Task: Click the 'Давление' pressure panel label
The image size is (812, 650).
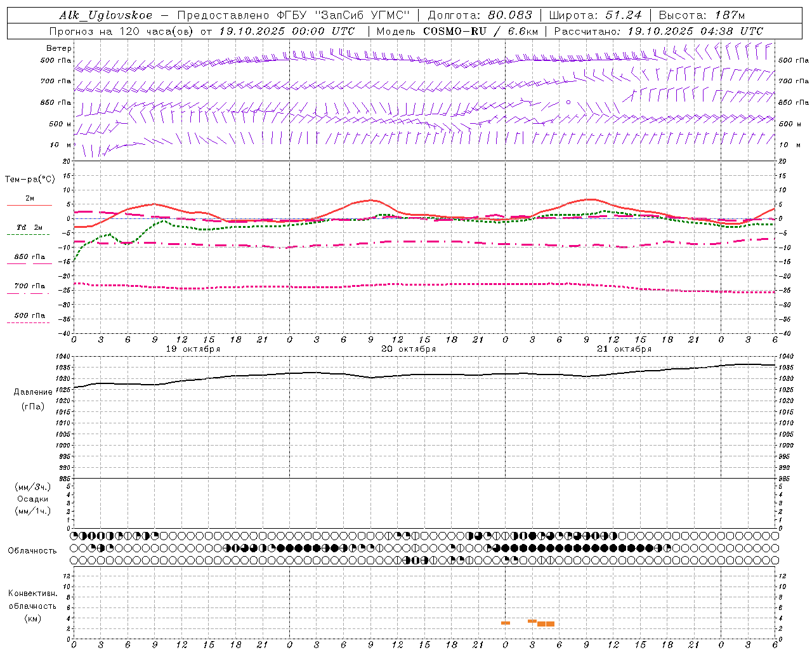Action: (x=32, y=392)
